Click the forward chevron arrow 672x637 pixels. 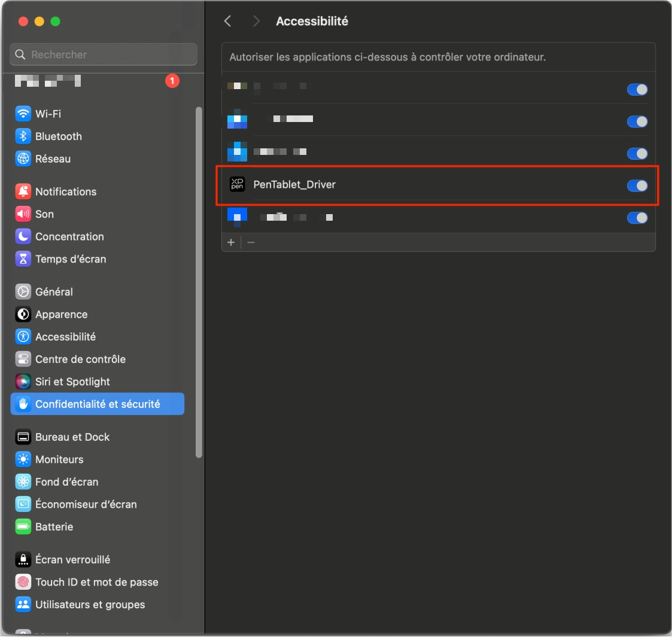tap(256, 21)
